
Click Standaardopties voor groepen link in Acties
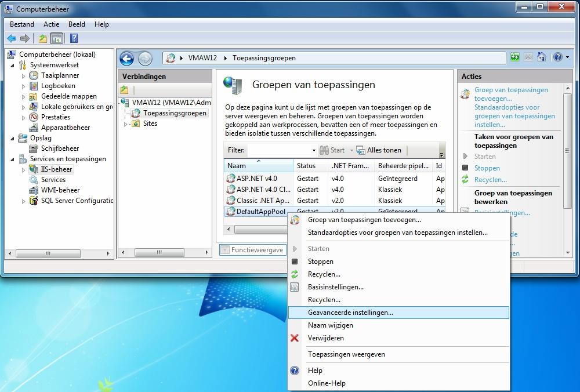tap(514, 116)
